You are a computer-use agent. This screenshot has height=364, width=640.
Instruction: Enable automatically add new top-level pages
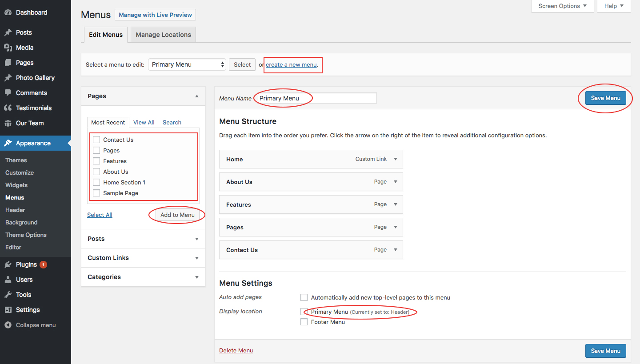coord(304,297)
